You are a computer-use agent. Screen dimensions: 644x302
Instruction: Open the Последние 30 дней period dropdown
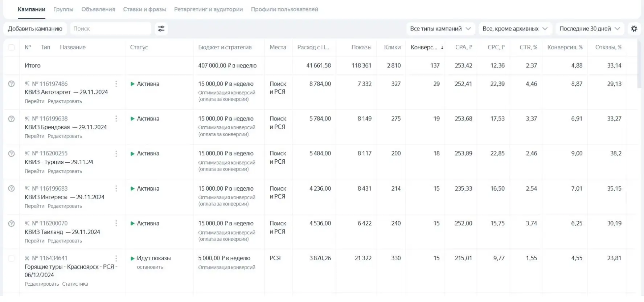pyautogui.click(x=590, y=29)
